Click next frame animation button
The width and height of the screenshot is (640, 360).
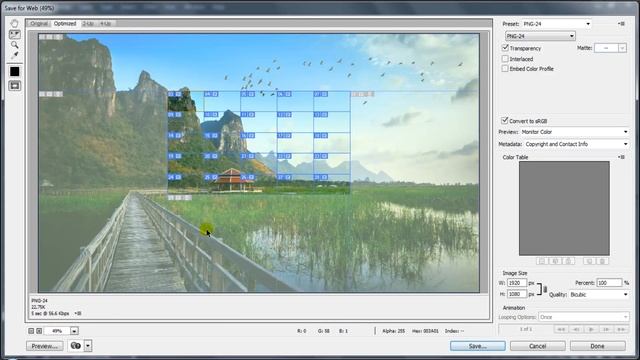607,329
